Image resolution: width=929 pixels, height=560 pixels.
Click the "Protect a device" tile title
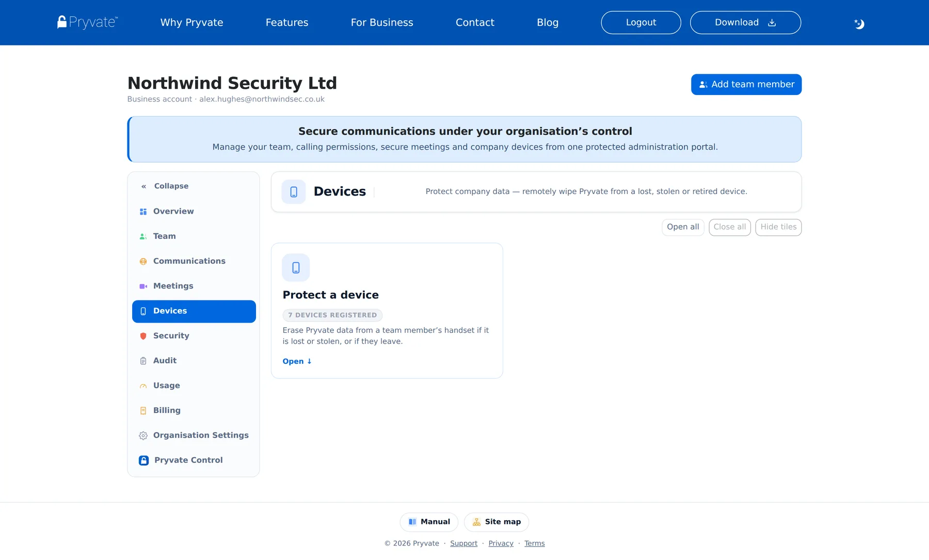(331, 295)
